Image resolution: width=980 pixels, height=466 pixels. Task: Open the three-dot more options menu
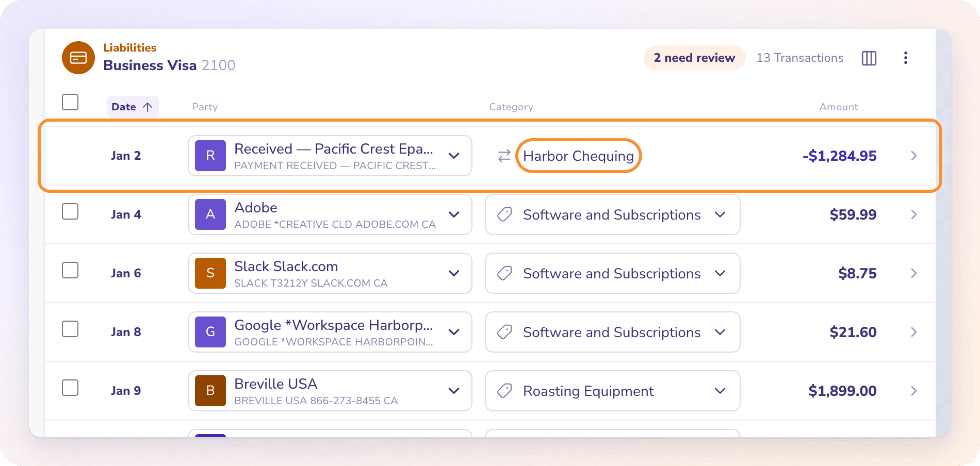tap(906, 58)
